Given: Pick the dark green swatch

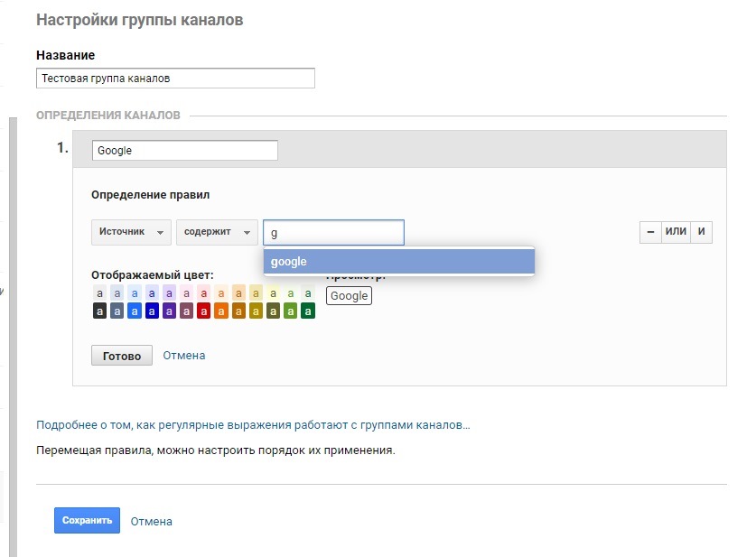Looking at the screenshot, I should point(308,311).
